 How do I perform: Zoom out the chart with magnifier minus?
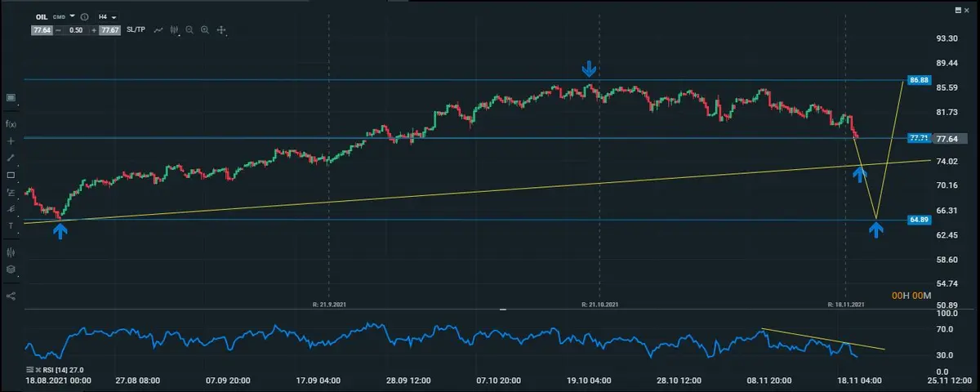[189, 30]
